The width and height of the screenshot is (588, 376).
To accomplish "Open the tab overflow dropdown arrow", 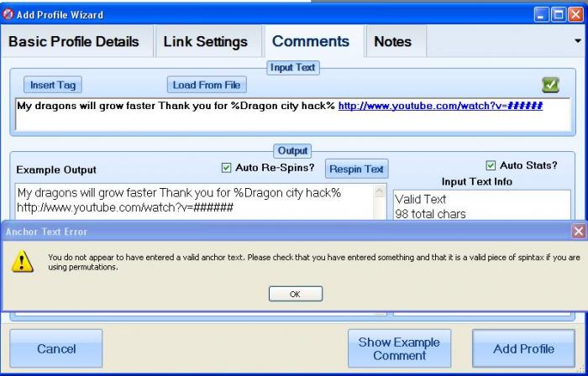I will pos(578,41).
